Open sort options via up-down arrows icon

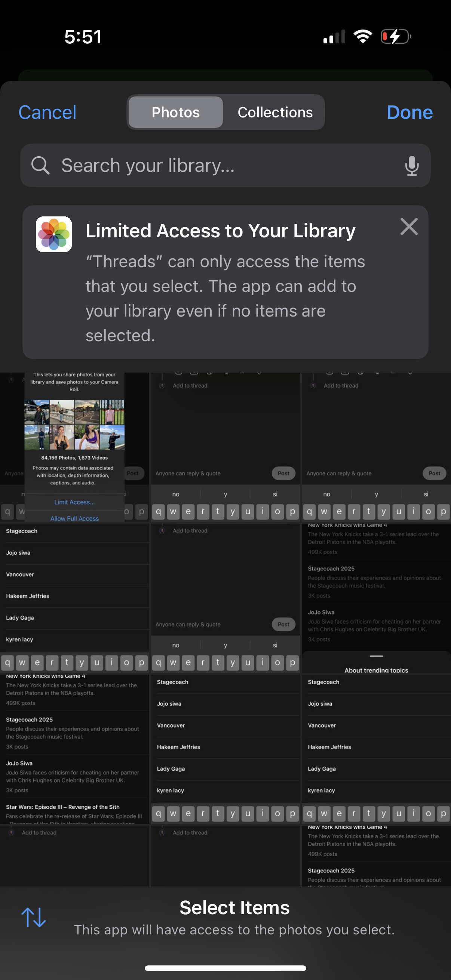(34, 917)
